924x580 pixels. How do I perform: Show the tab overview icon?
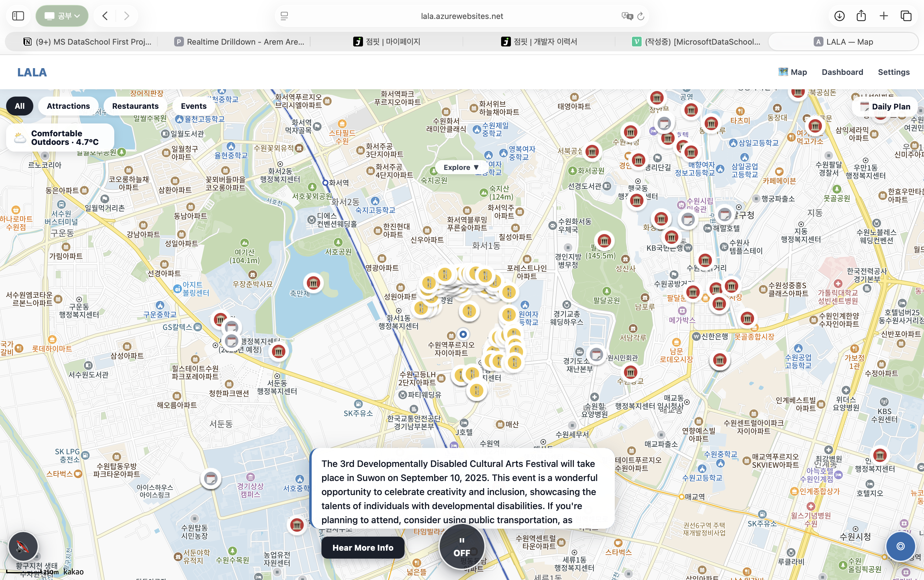pos(906,16)
